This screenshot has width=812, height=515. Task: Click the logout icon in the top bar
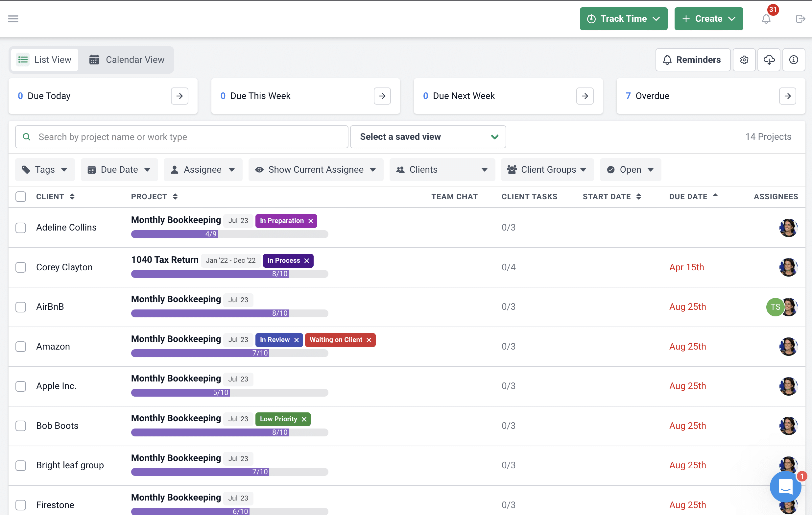point(800,19)
